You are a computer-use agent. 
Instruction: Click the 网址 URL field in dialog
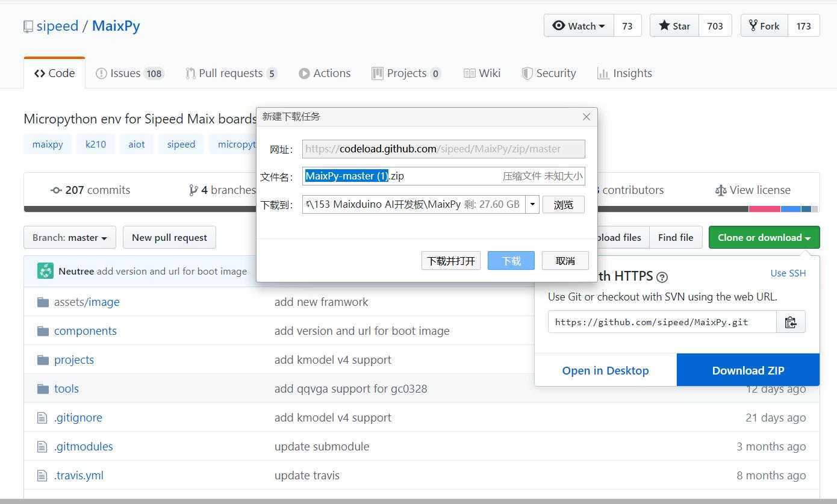coord(444,149)
